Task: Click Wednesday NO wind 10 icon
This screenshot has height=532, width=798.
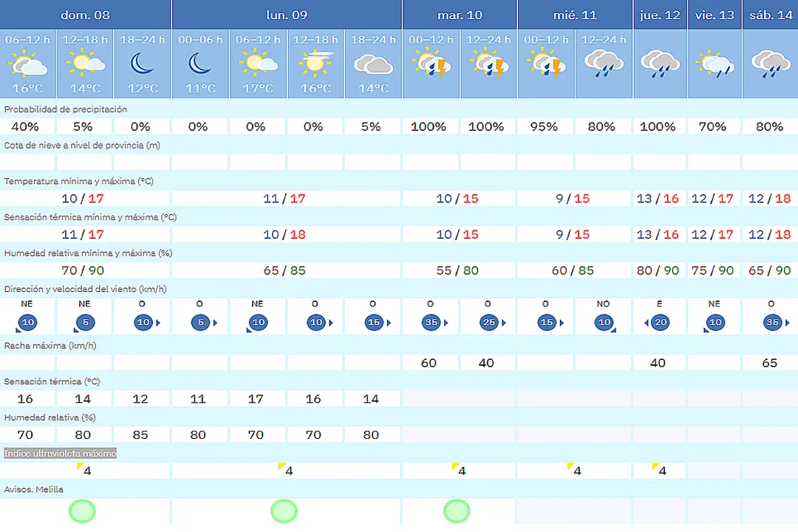Action: click(x=604, y=323)
